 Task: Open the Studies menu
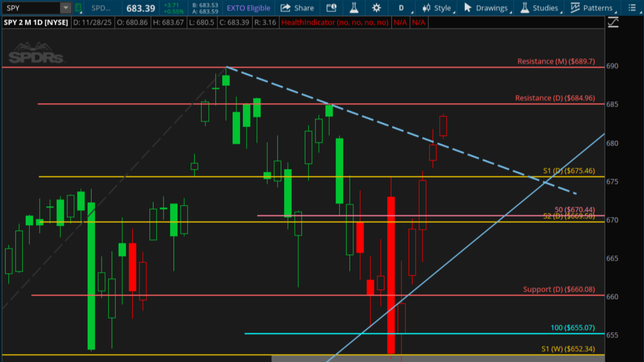(x=540, y=8)
